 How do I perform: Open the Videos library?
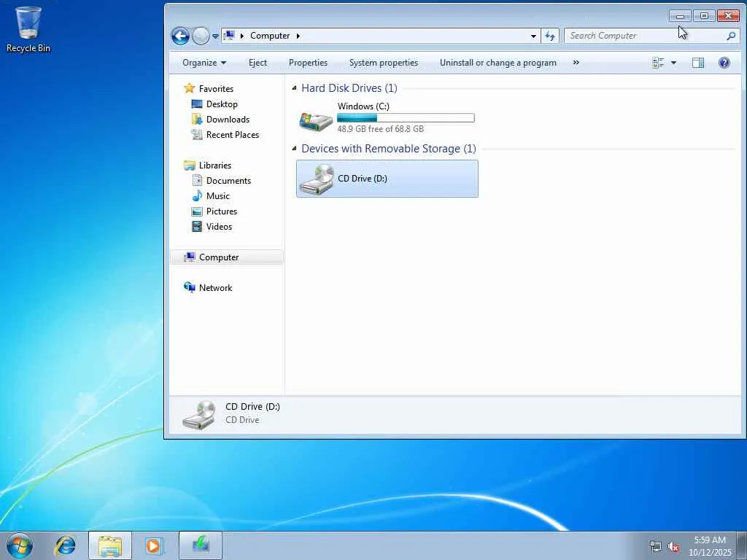[219, 227]
